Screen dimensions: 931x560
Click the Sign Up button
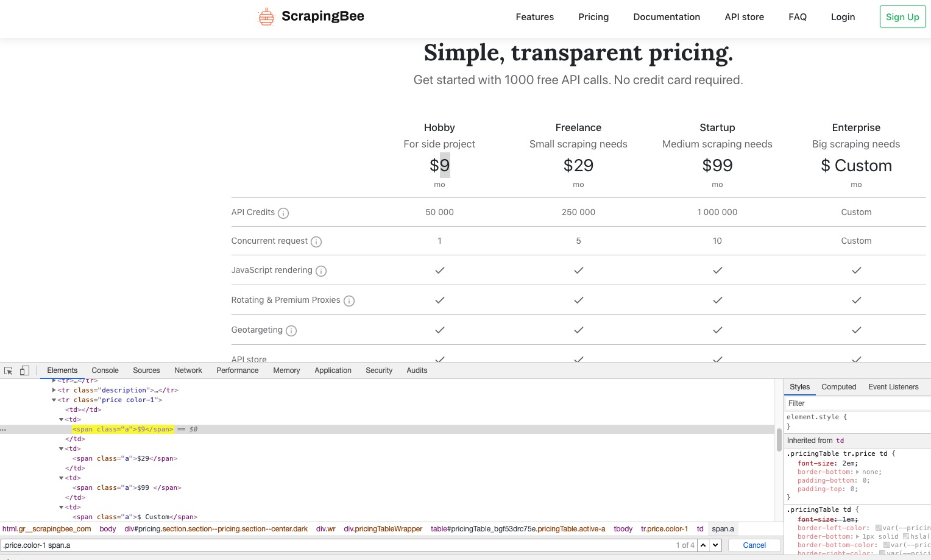pyautogui.click(x=902, y=17)
